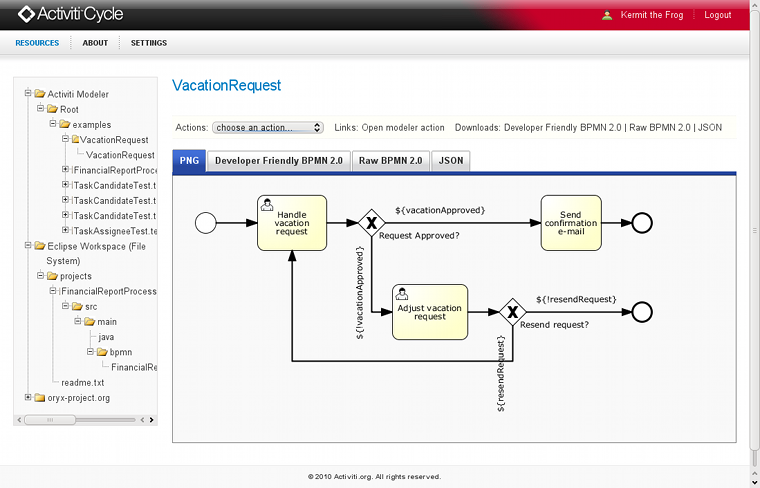760x488 pixels.
Task: Click the Activiti Modeler folder icon
Action: pos(40,94)
